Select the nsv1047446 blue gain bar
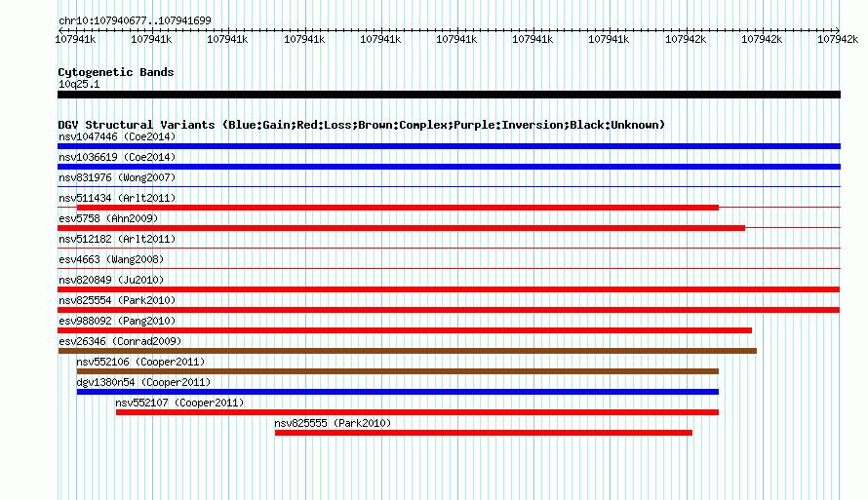The width and height of the screenshot is (868, 500). (449, 146)
